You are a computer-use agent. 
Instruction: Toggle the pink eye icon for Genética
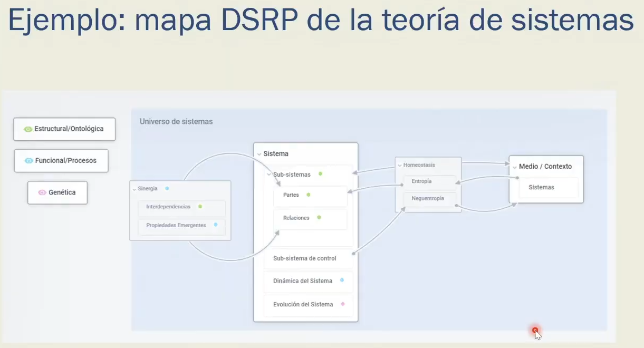42,192
